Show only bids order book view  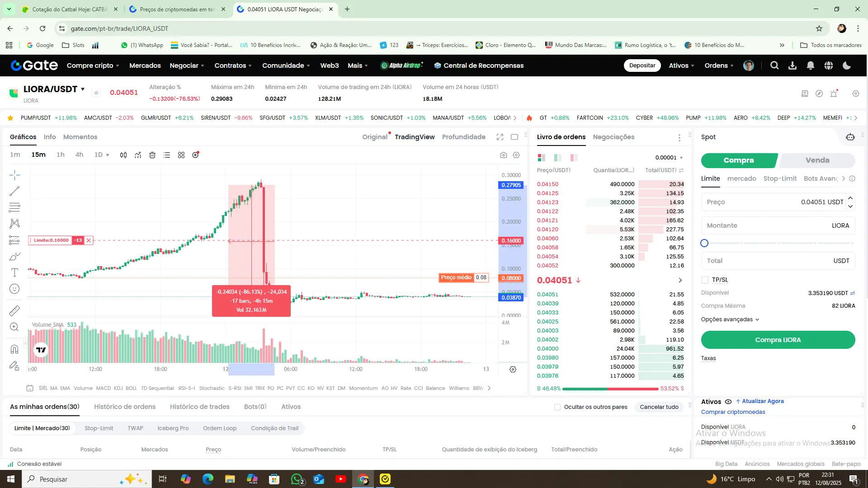558,158
